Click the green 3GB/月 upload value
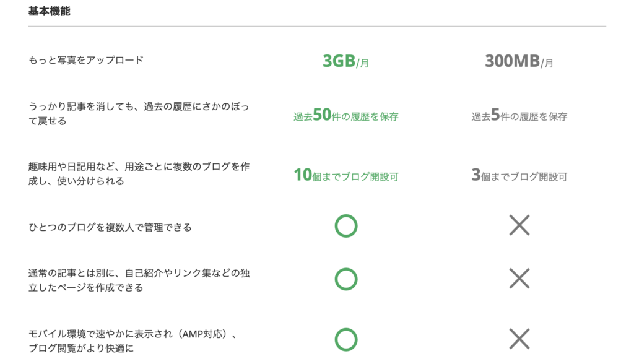 (x=345, y=61)
